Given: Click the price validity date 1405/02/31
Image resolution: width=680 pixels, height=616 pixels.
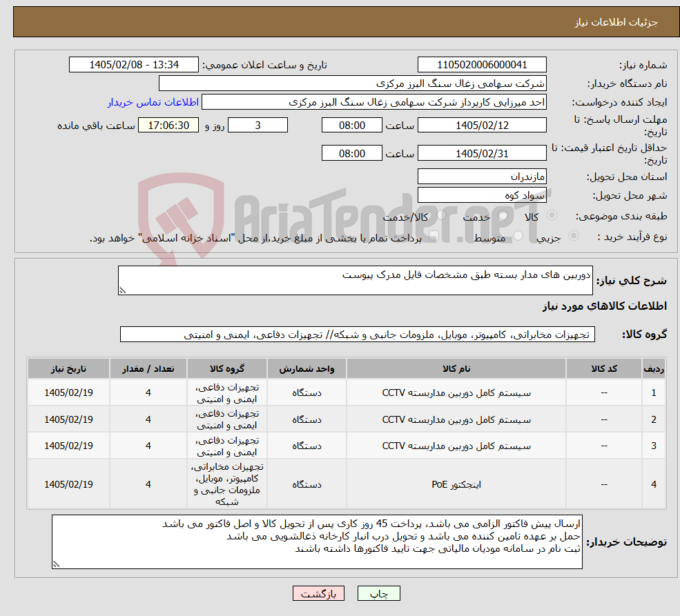Looking at the screenshot, I should pyautogui.click(x=482, y=153).
